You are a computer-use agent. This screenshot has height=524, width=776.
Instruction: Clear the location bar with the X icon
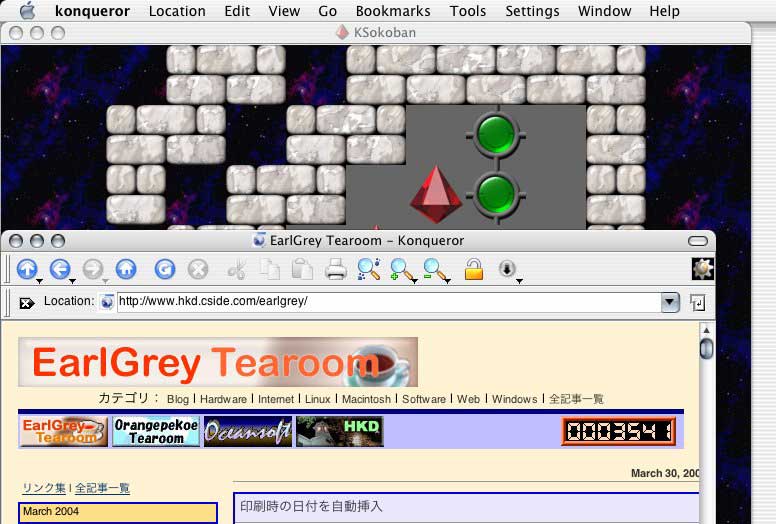coord(27,303)
